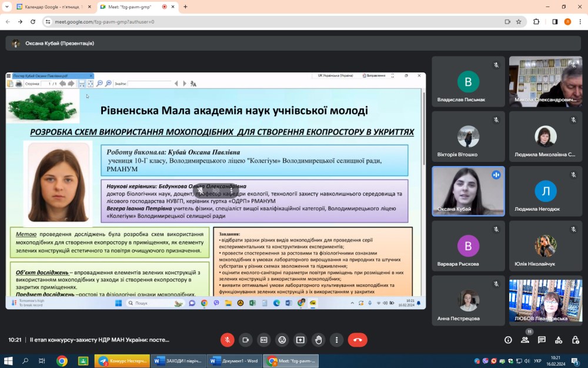This screenshot has height=368, width=588.
Task: Open the activities panel
Action: [x=559, y=340]
